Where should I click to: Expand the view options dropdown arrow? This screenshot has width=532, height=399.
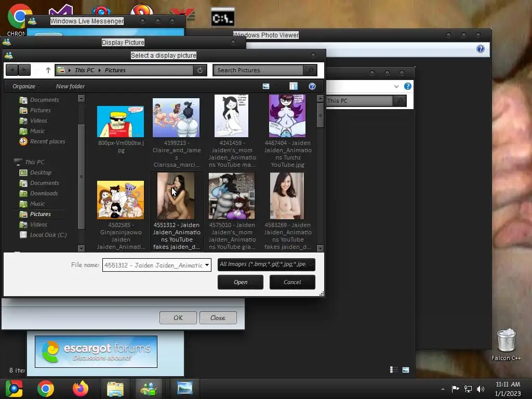click(x=276, y=86)
